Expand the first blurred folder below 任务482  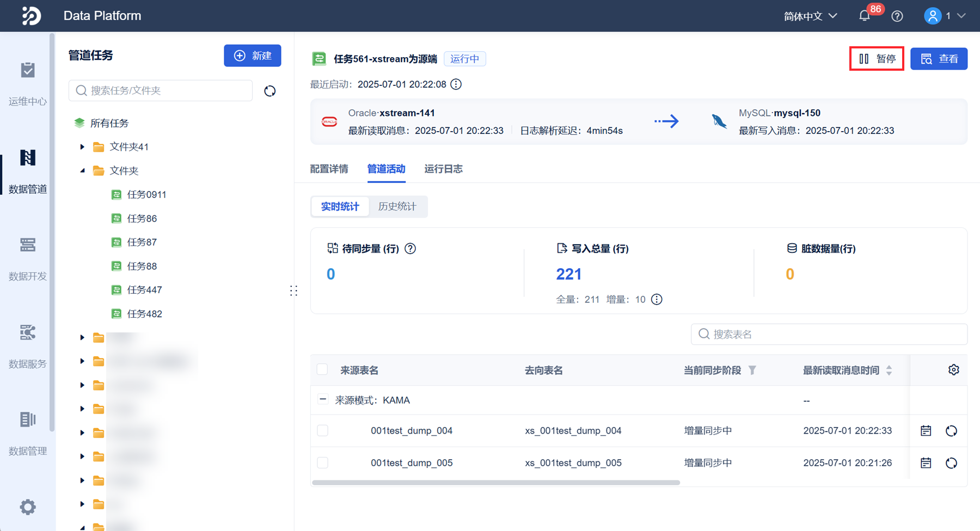click(x=82, y=338)
